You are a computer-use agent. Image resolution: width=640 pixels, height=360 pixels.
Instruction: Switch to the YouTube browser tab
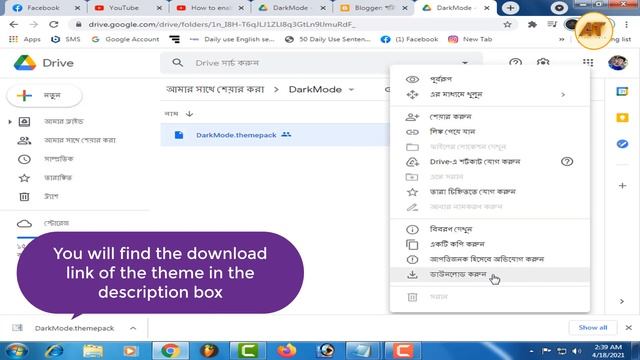coord(128,8)
